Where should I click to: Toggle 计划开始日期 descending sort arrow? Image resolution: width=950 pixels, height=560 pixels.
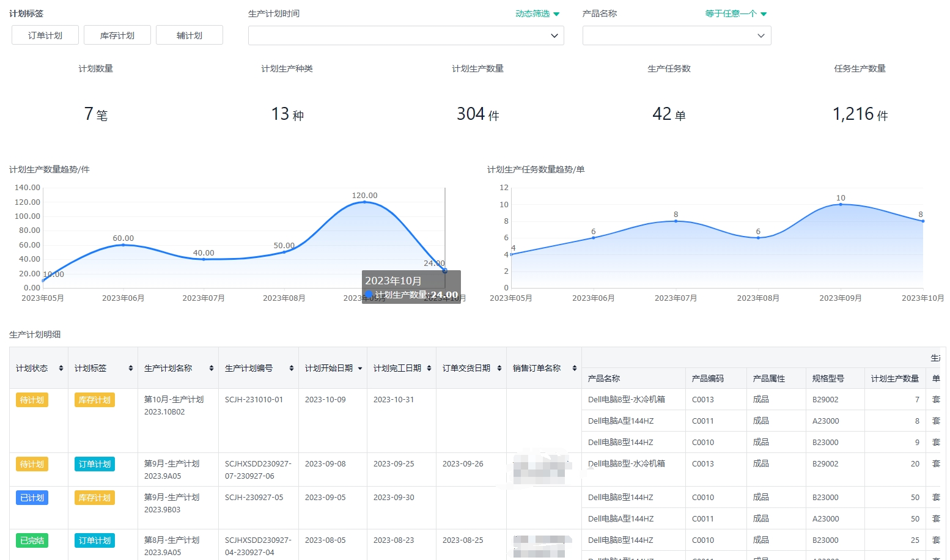(x=360, y=369)
